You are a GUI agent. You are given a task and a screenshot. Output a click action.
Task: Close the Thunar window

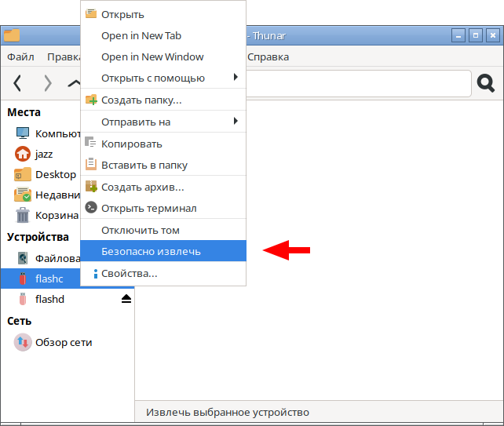tap(493, 35)
